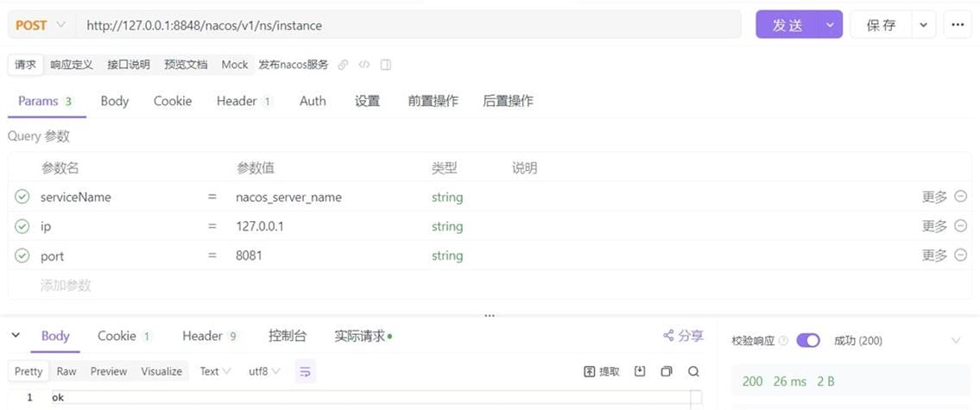Open the POST method dropdown
The image size is (980, 410).
pos(41,25)
